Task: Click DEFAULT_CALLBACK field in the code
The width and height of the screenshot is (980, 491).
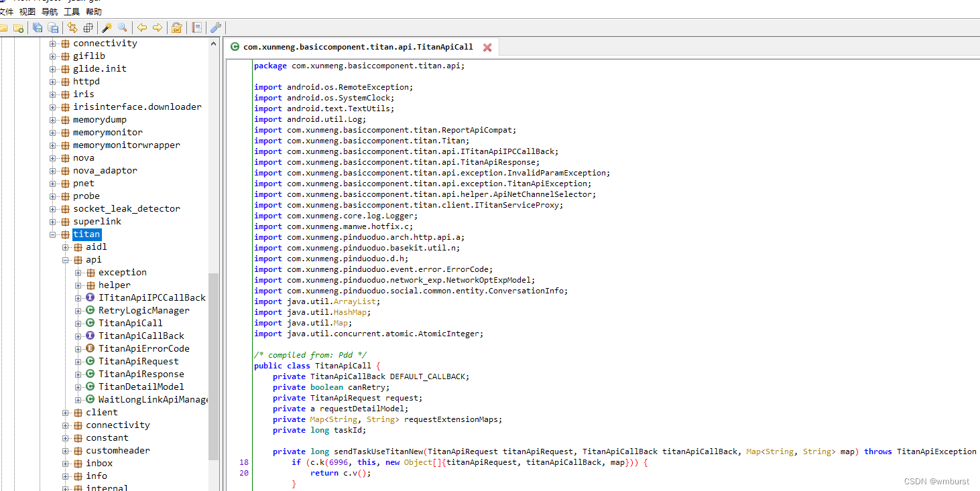Action: (x=428, y=376)
